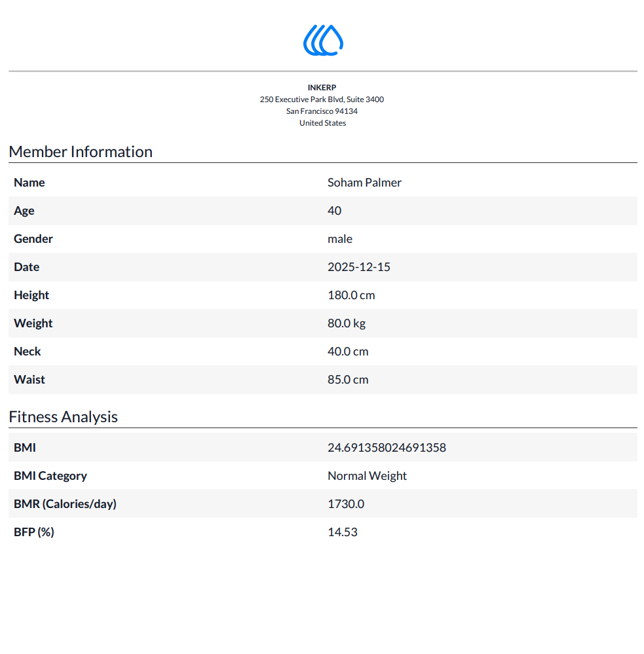Click the 'BMI Category' row label
Viewport: 644px width, 654px height.
pyautogui.click(x=50, y=476)
